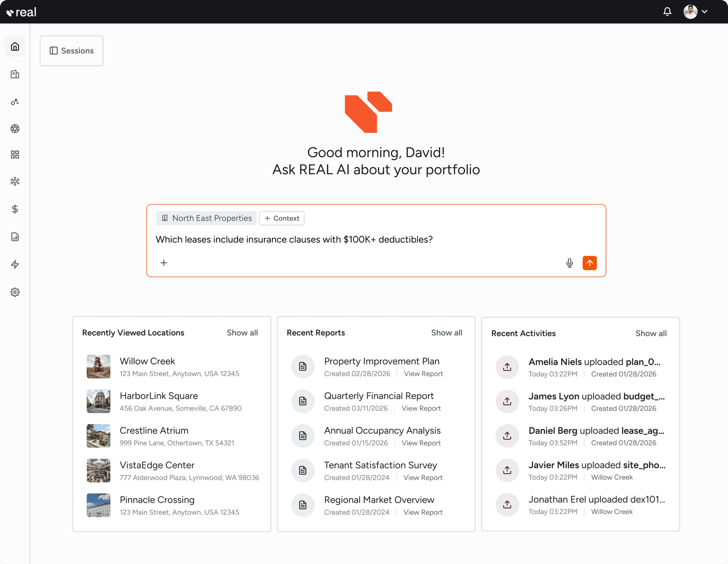This screenshot has width=728, height=564.
Task: View Report for Tenant Satisfaction Survey
Action: pyautogui.click(x=423, y=478)
